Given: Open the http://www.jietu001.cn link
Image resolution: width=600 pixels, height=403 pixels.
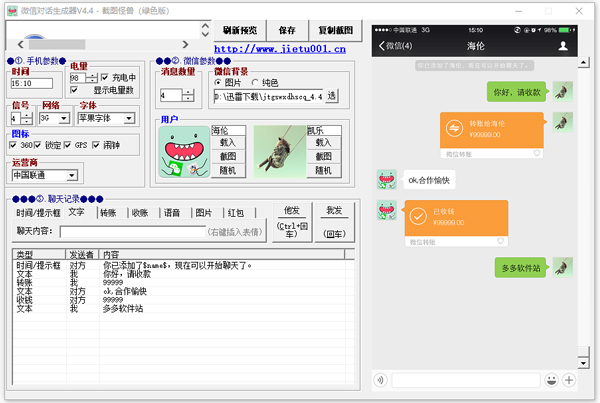Looking at the screenshot, I should click(x=280, y=49).
